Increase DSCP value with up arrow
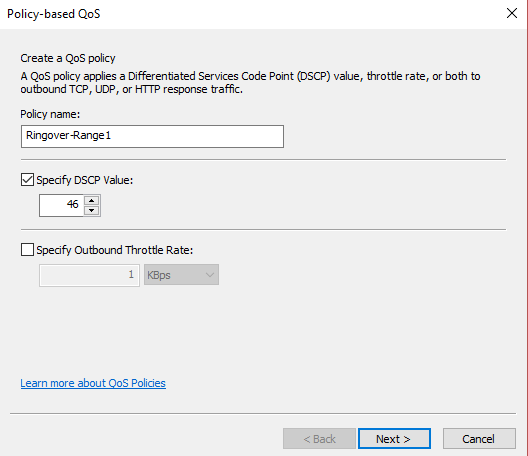The image size is (528, 456). 92,200
